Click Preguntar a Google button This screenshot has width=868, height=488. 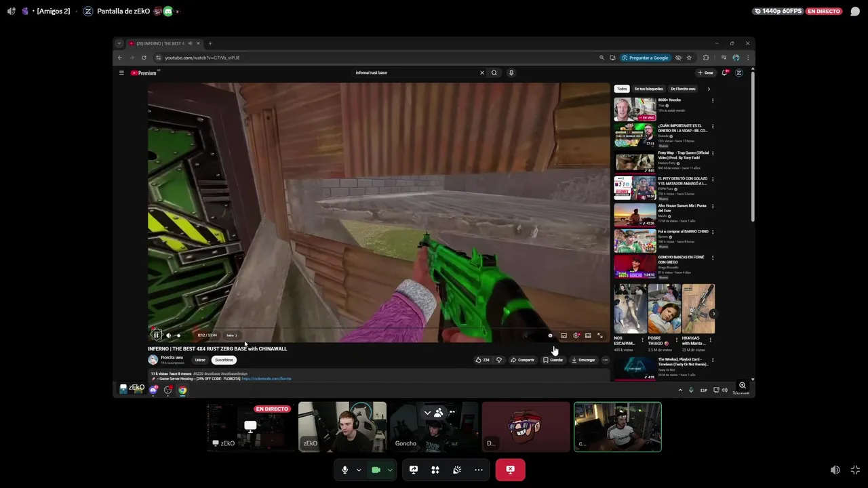(x=645, y=58)
